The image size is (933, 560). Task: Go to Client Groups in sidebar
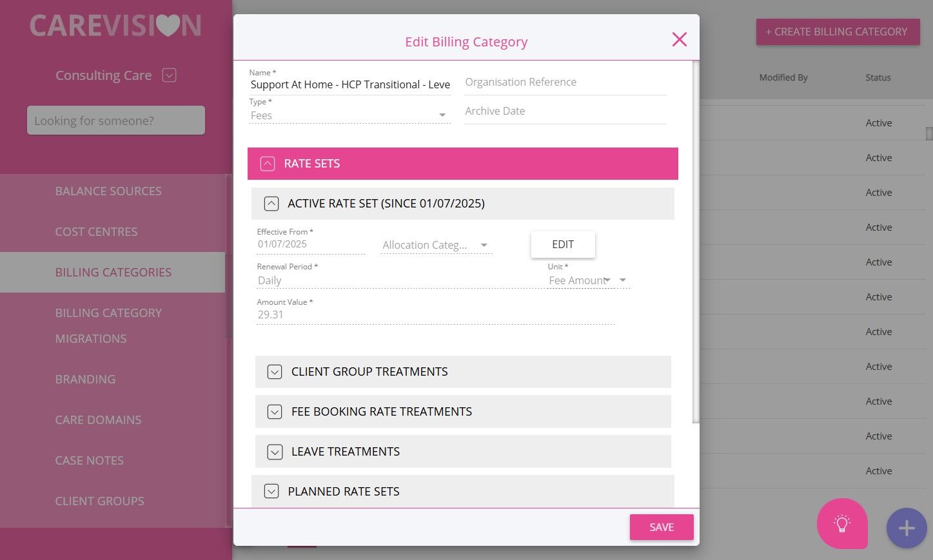pos(99,501)
